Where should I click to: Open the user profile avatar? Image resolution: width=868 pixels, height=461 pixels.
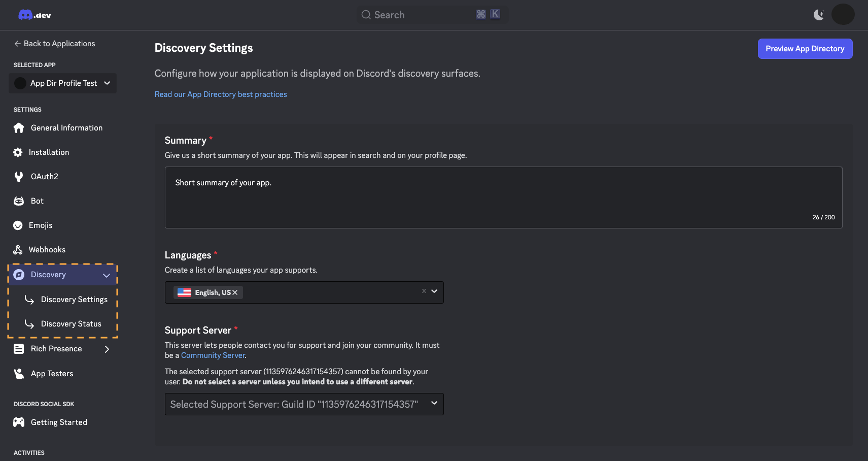(x=843, y=14)
